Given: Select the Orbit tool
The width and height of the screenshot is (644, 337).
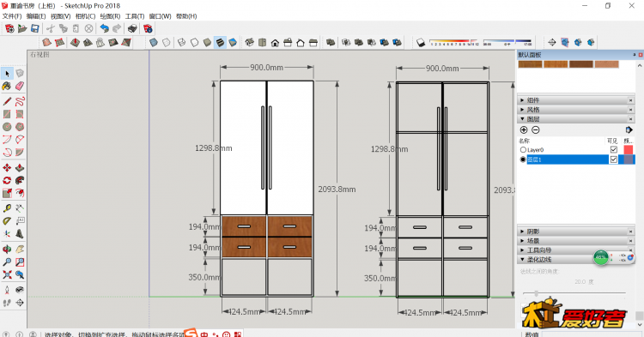Looking at the screenshot, I should [x=7, y=250].
